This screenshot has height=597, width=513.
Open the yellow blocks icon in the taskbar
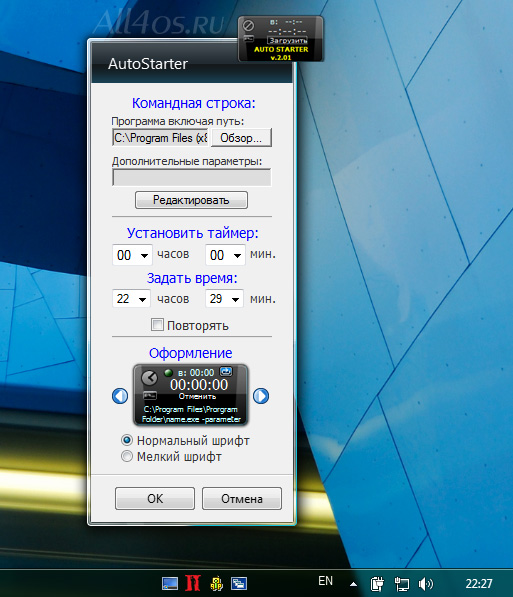point(216,583)
